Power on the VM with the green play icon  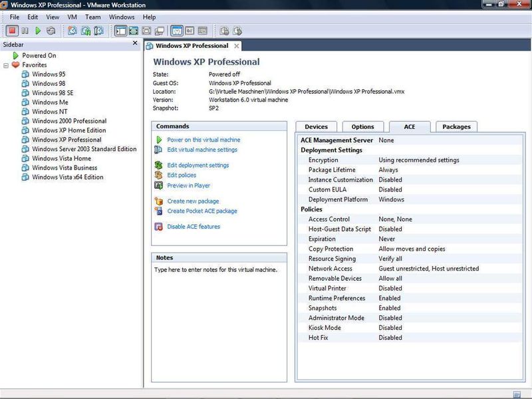click(39, 31)
